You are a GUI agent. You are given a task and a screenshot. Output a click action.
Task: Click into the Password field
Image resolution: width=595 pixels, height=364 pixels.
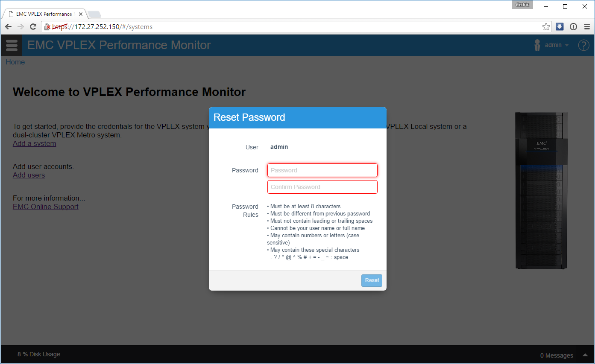322,170
